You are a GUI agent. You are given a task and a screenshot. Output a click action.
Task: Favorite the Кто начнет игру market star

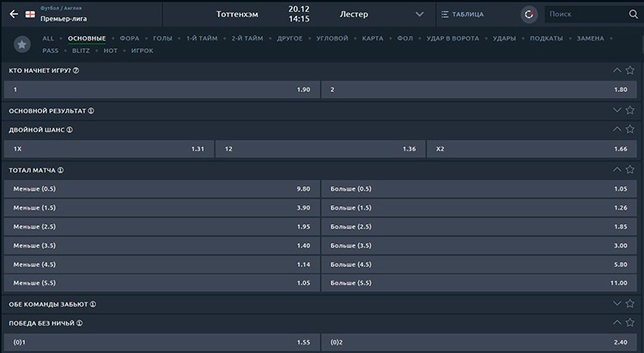[629, 70]
